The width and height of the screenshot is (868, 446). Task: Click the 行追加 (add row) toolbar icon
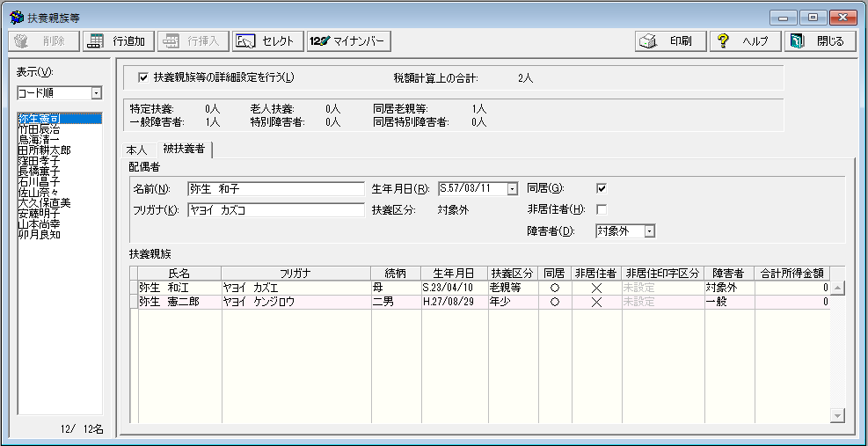pyautogui.click(x=94, y=41)
